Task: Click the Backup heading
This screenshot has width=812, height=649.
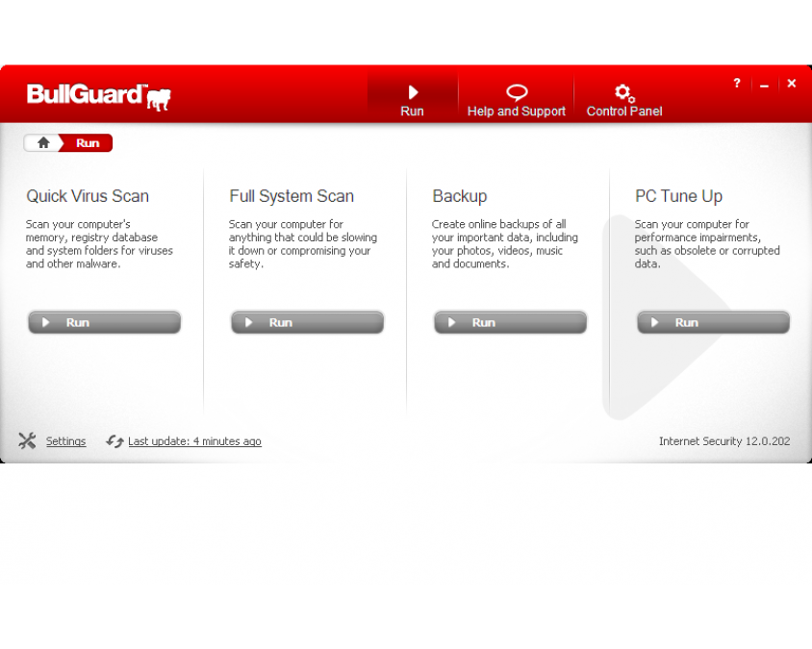Action: (x=460, y=196)
